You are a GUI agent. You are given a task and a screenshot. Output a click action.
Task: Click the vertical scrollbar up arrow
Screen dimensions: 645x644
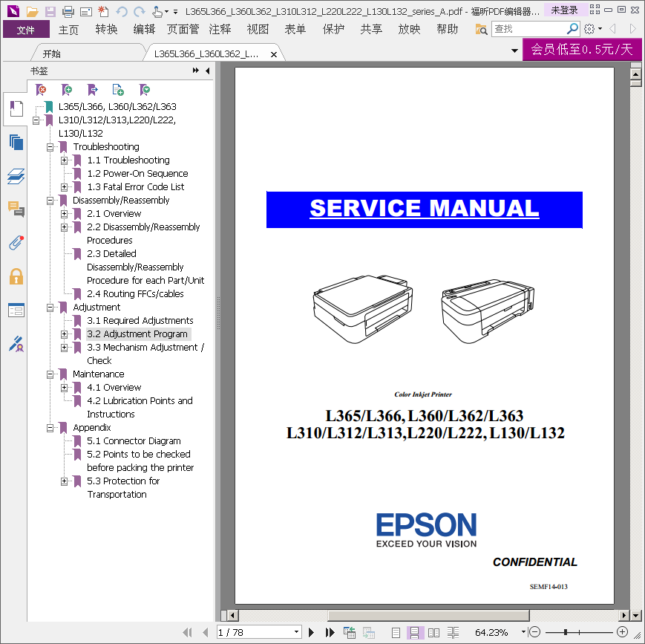[635, 74]
